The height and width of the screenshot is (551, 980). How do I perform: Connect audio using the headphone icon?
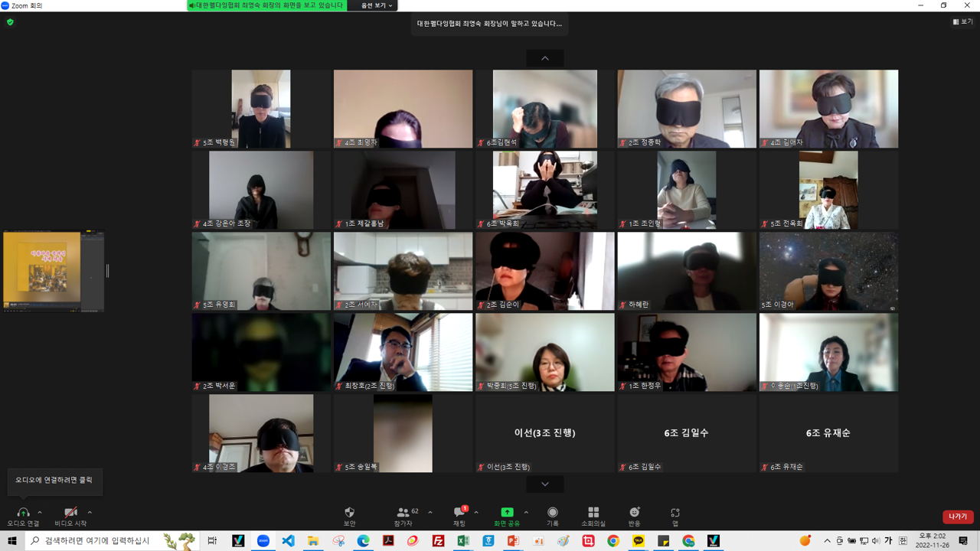[23, 513]
